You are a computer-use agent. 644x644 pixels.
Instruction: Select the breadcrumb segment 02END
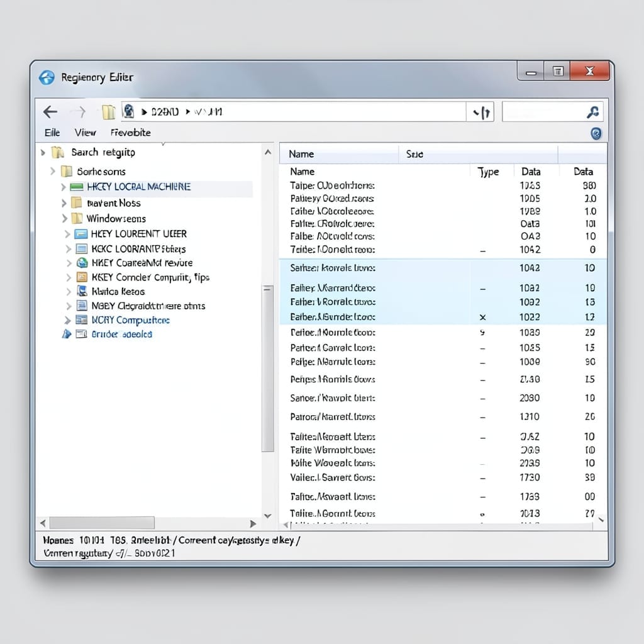click(x=165, y=112)
